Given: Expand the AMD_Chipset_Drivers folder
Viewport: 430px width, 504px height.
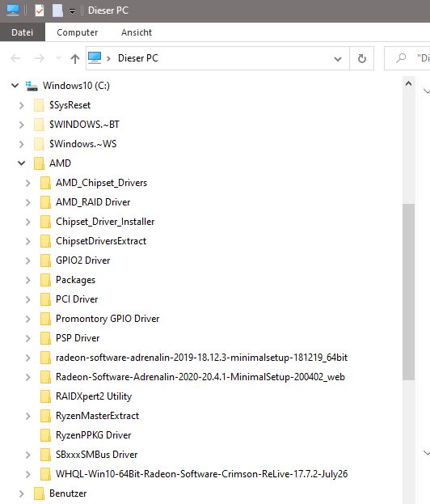Looking at the screenshot, I should (28, 183).
